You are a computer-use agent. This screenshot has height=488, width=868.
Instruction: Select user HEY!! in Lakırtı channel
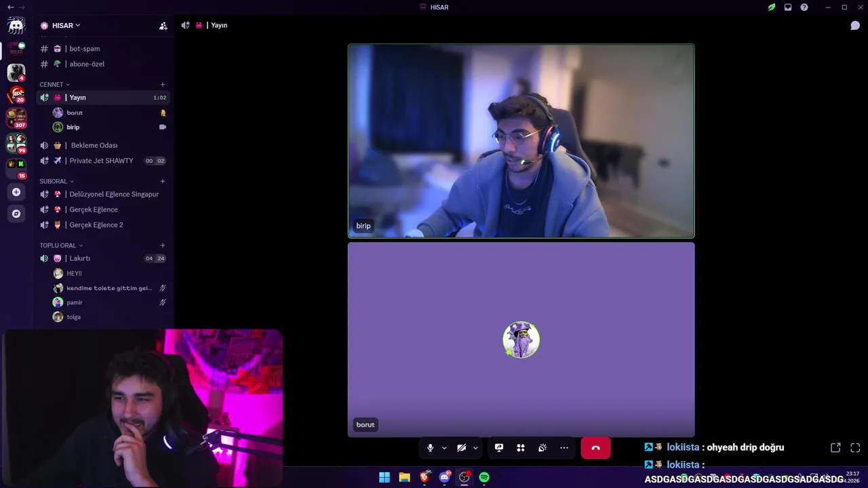(109, 273)
